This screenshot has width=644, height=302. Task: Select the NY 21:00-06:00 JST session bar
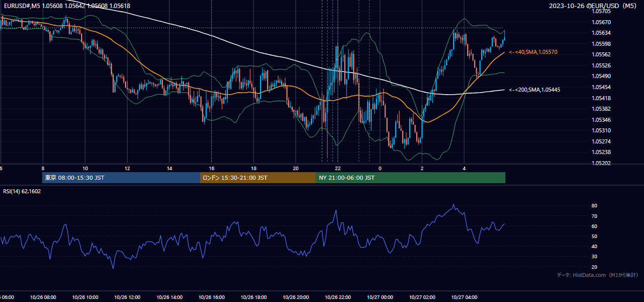(x=411, y=178)
